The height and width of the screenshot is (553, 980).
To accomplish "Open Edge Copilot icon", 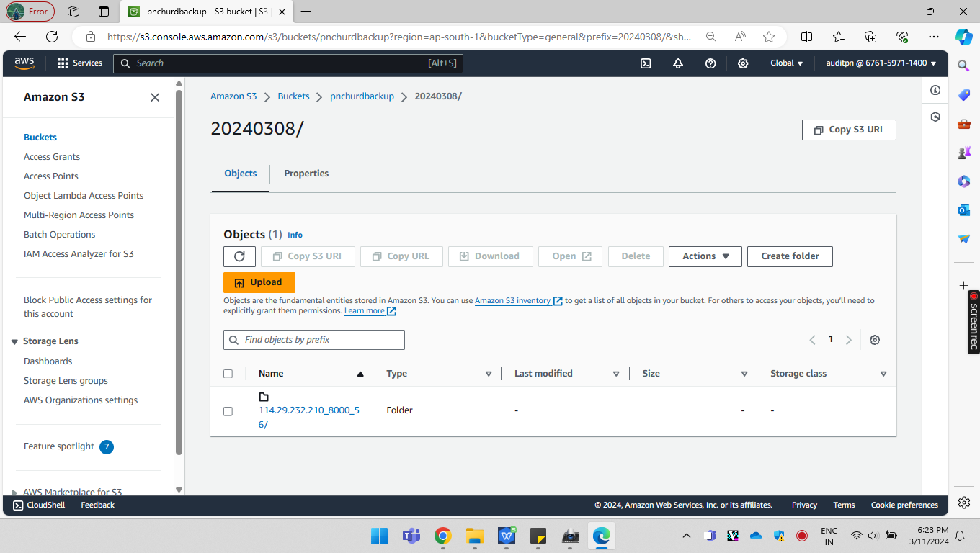I will point(964,36).
